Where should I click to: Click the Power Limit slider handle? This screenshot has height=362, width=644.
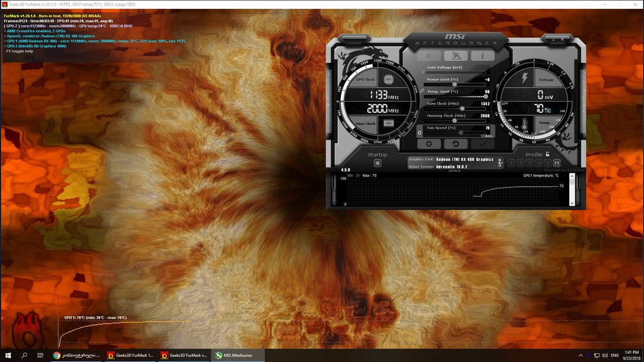click(455, 85)
